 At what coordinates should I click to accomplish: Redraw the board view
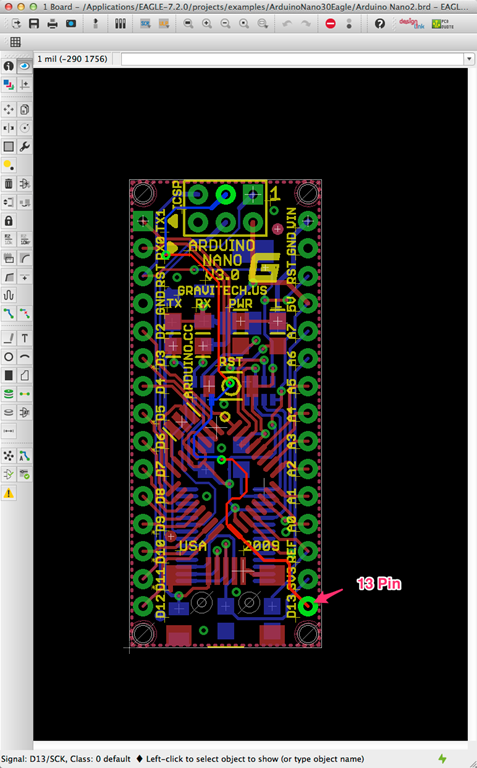pos(244,24)
